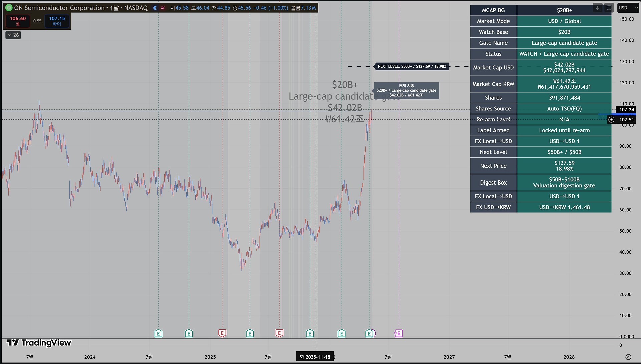Click the USD / Global table value
The height and width of the screenshot is (364, 641).
[x=564, y=21]
